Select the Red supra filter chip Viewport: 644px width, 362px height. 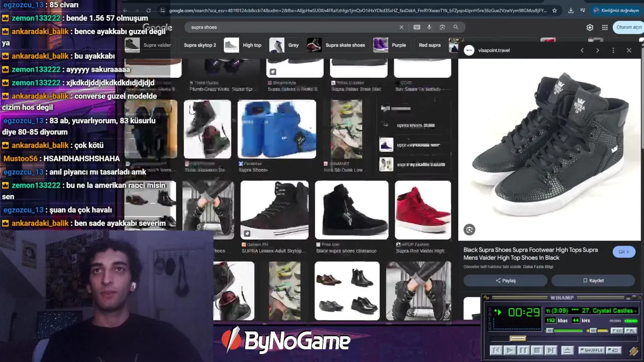[429, 45]
